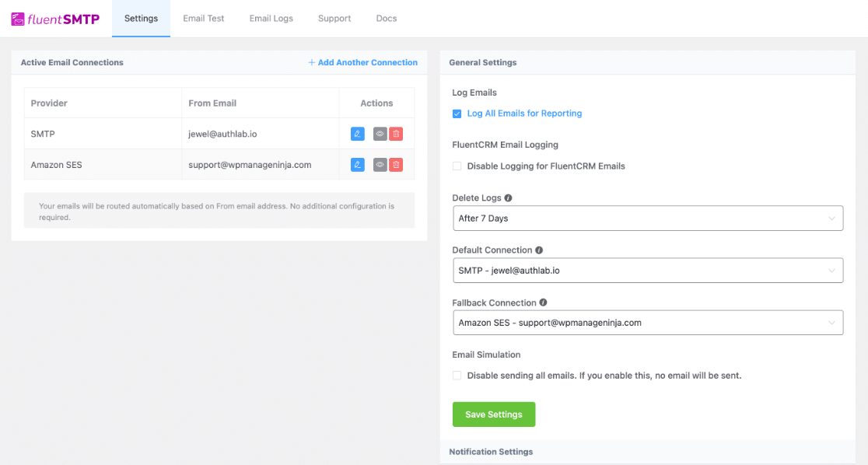This screenshot has width=868, height=465.
Task: Edit the SMTP jewel@authlab.io connection
Action: (358, 134)
